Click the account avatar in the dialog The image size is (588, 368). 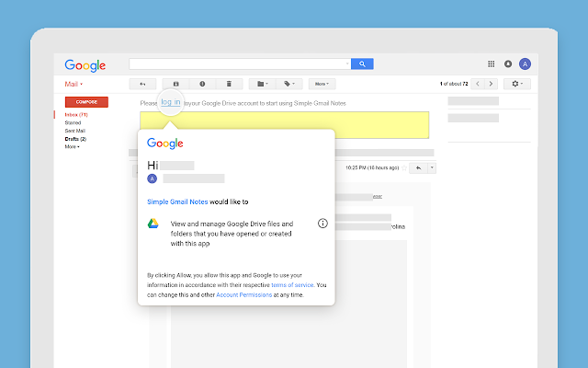(152, 178)
